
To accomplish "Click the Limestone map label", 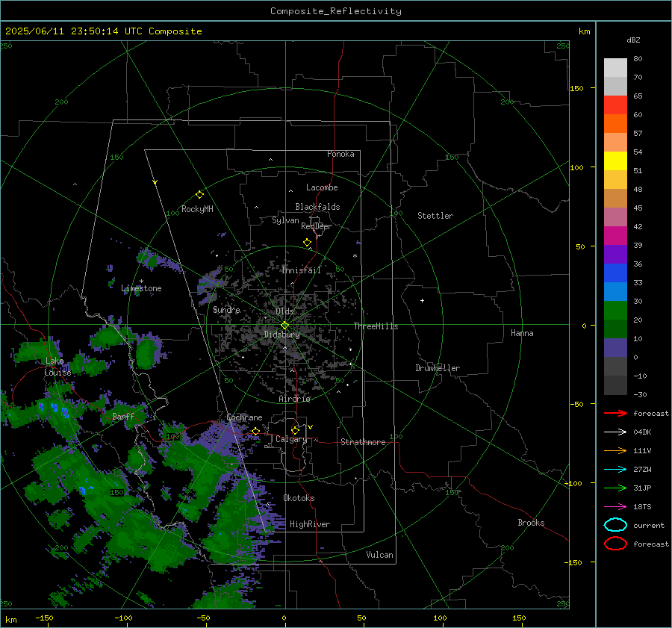I will click(141, 288).
